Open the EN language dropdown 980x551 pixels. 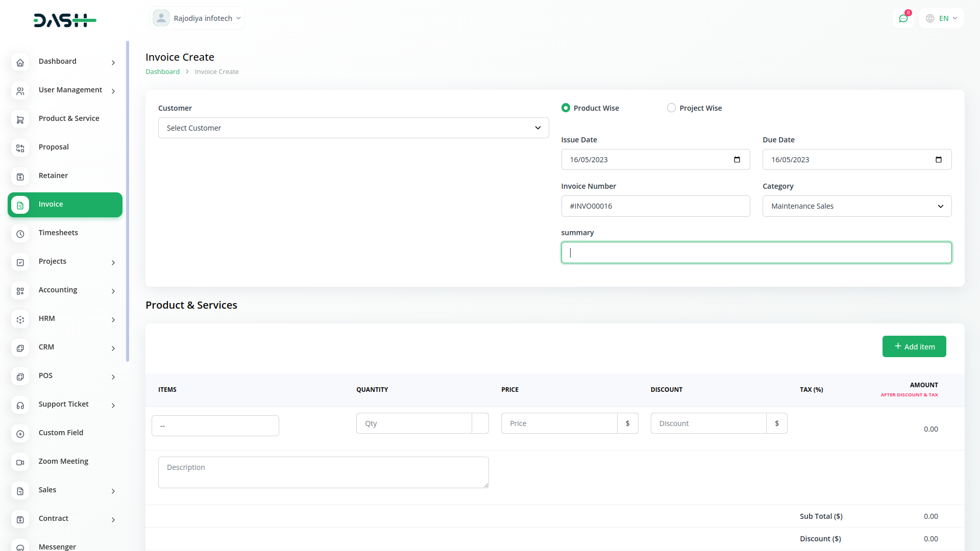pyautogui.click(x=942, y=18)
